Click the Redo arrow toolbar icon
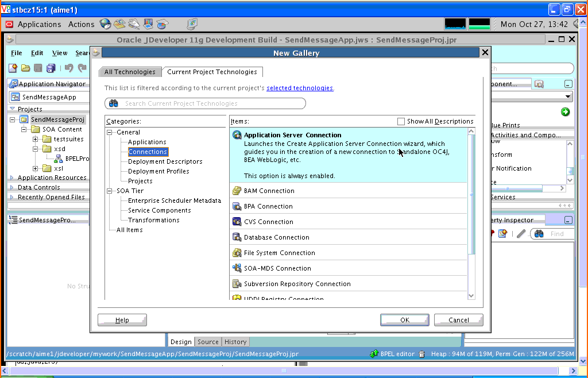This screenshot has width=588, height=378. pos(82,68)
